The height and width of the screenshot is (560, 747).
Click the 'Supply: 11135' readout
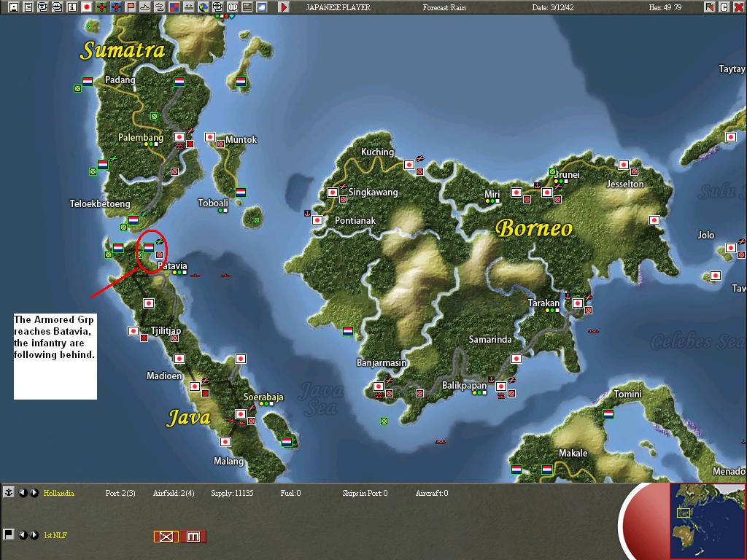[x=232, y=493]
